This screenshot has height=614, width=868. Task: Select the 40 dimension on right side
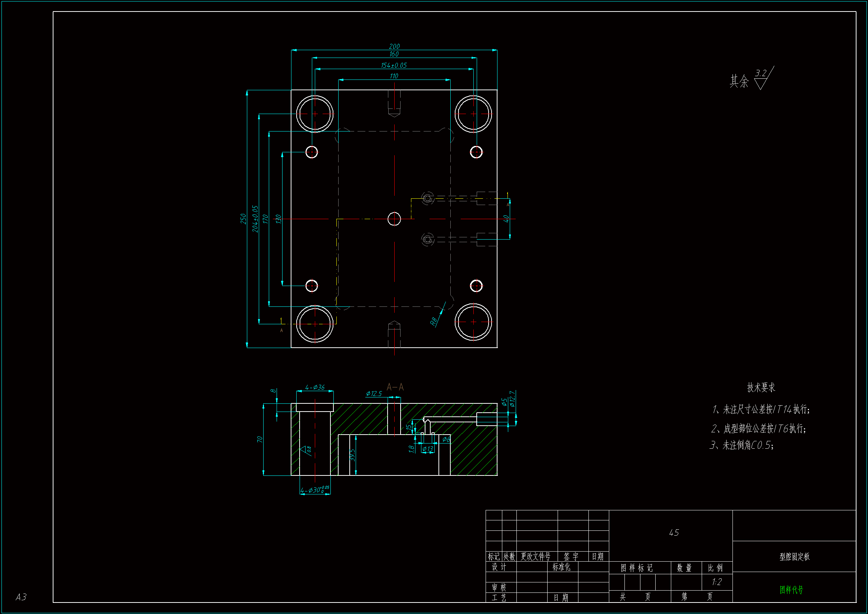point(506,219)
